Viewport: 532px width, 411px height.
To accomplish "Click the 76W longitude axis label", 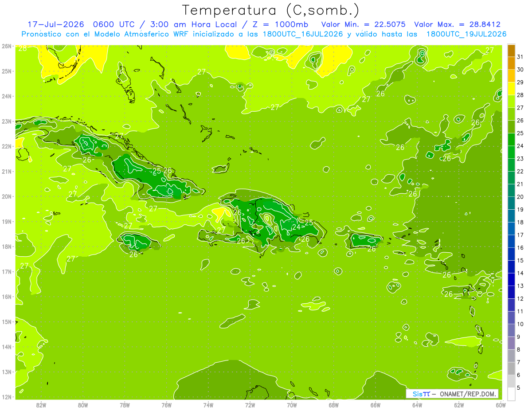I will (166, 405).
